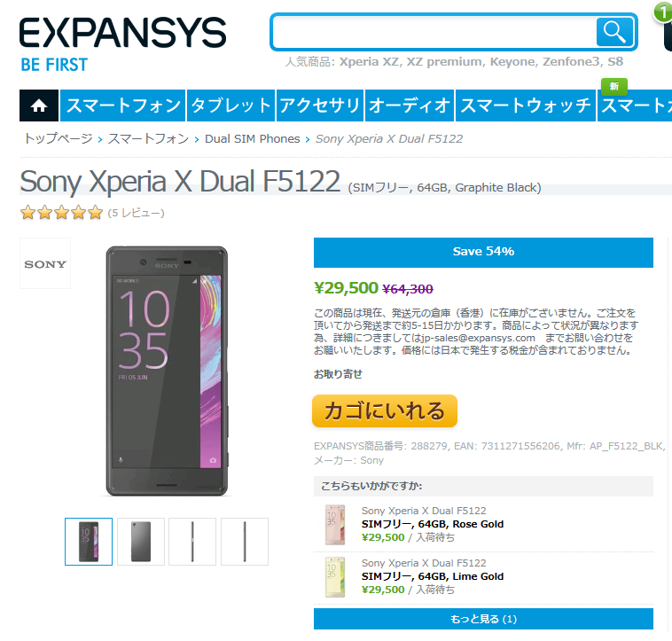Click the five-star review rating
672x641 pixels.
click(x=62, y=213)
